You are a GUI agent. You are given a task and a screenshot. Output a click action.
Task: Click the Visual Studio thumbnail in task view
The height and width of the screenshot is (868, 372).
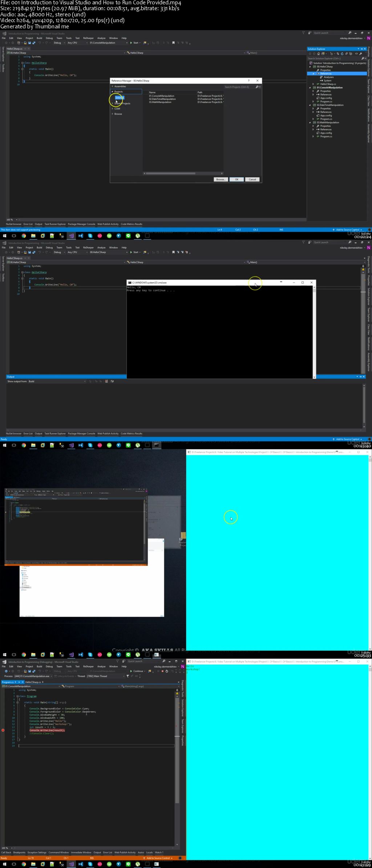76,527
